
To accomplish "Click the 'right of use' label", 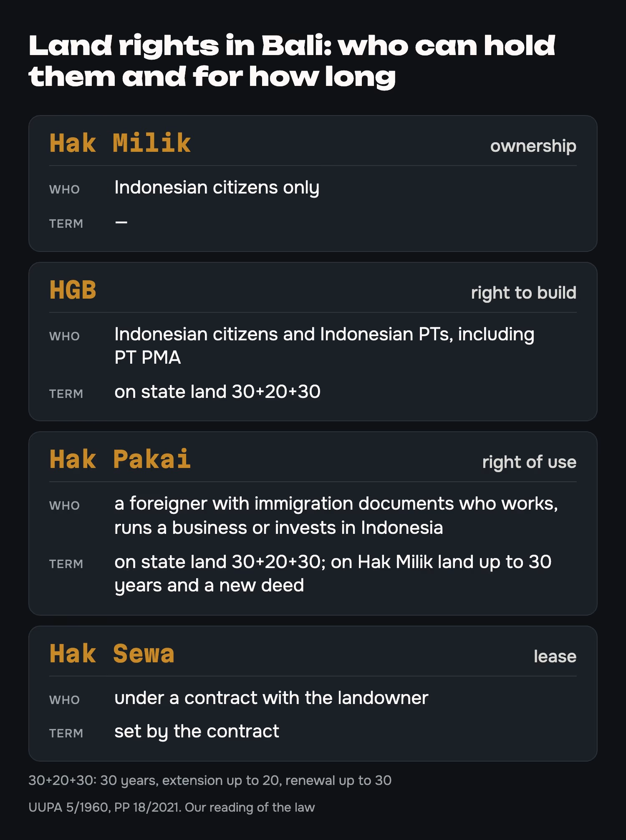I will pos(529,462).
